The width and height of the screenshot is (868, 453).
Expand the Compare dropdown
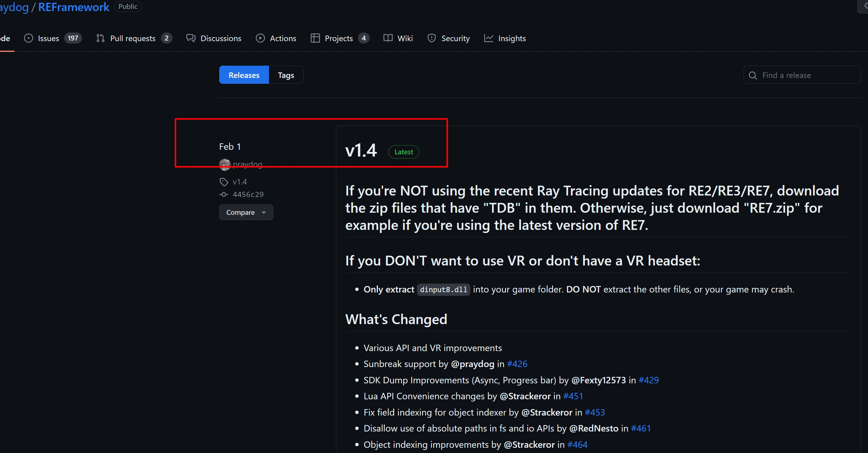coord(246,212)
